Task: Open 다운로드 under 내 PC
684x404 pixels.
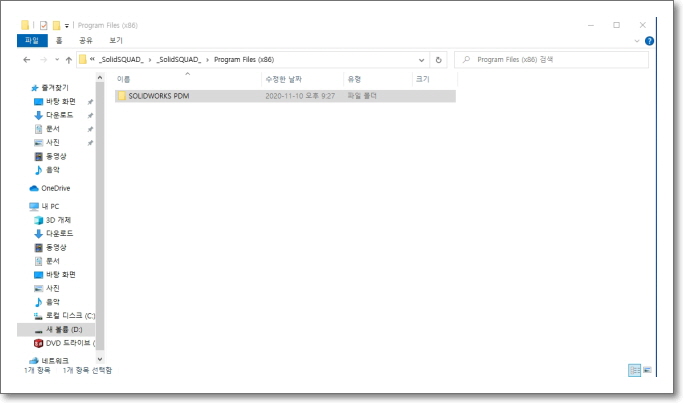Action: [59, 234]
